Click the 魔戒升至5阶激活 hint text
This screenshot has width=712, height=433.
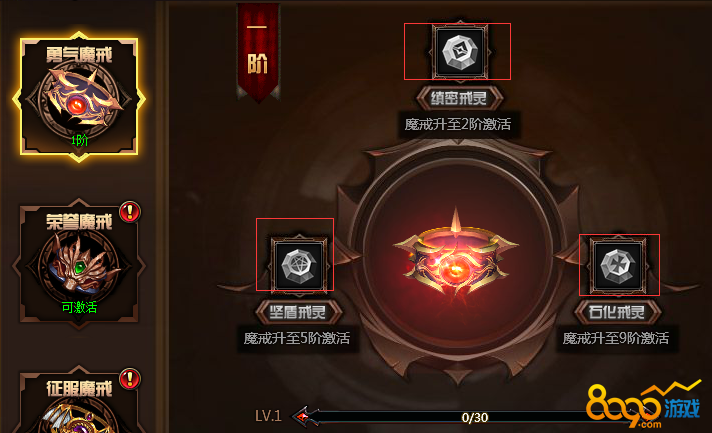[x=297, y=338]
